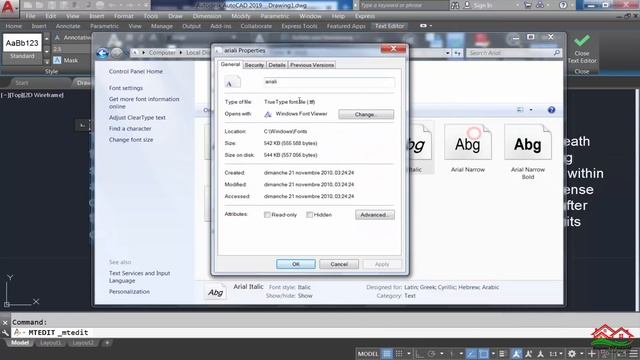Open Font settings link
The width and height of the screenshot is (640, 360).
pos(126,88)
